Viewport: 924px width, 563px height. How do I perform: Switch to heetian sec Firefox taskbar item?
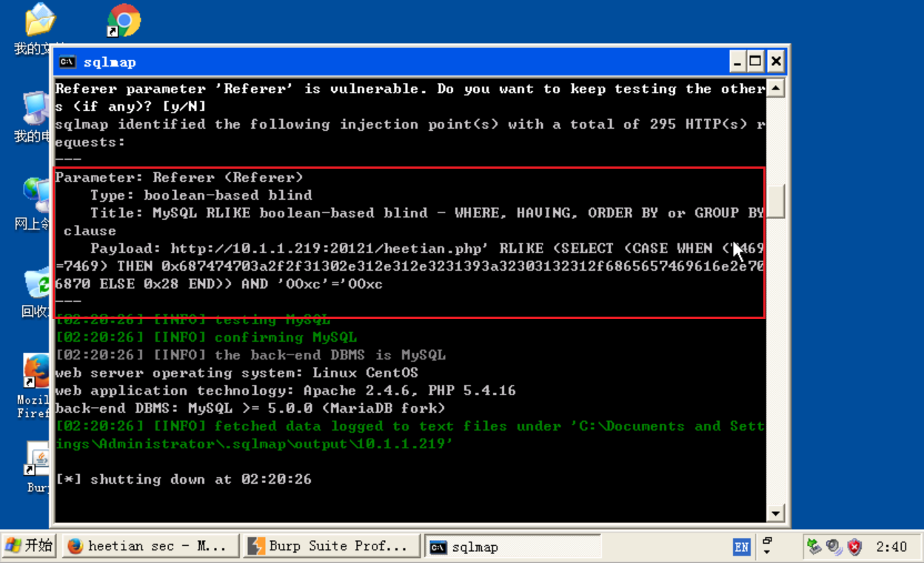[x=150, y=547]
